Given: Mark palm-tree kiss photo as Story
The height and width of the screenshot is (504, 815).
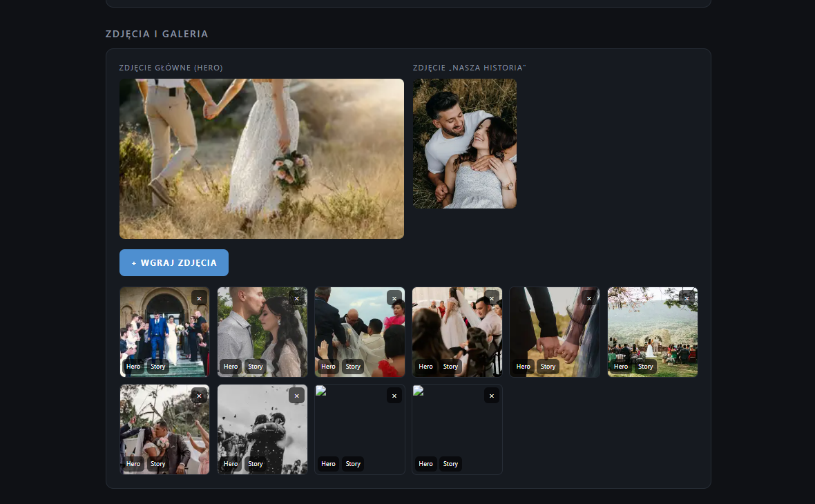Looking at the screenshot, I should click(158, 464).
